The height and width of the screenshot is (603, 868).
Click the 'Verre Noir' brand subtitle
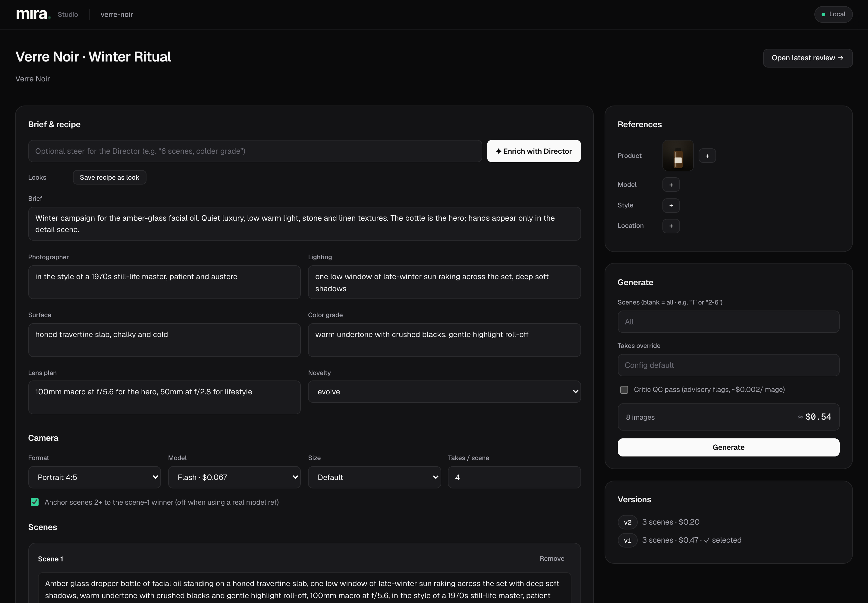(x=33, y=79)
